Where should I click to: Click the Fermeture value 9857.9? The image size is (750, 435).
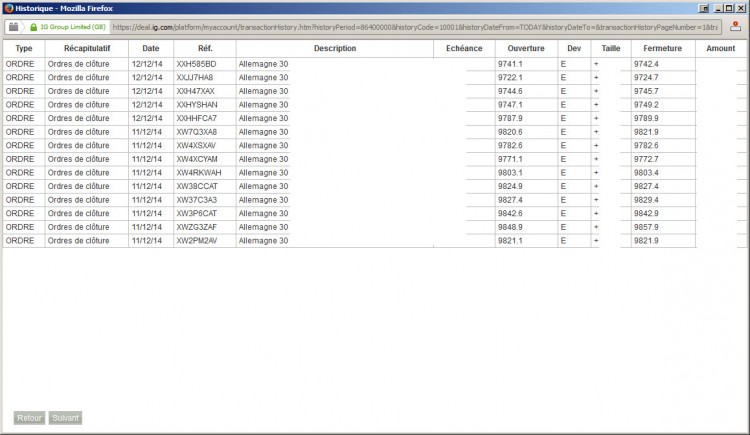coord(646,227)
